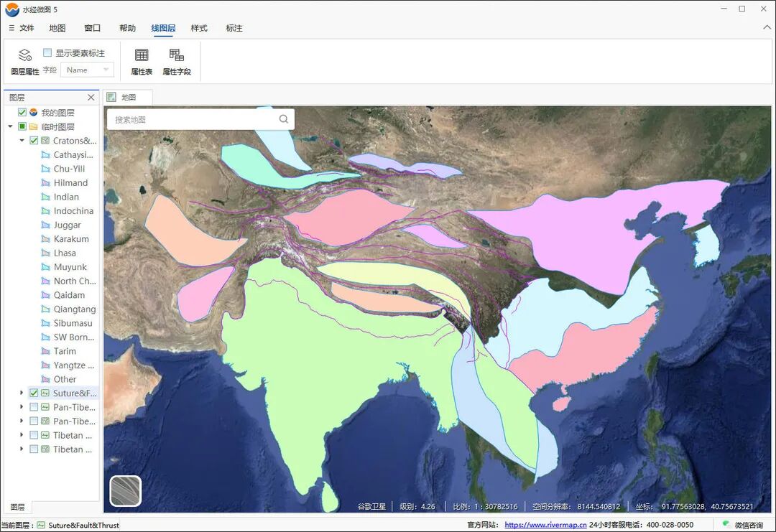Screen dimensions: 776x532
Task: Close the 图层 panel with the X
Action: 91,98
